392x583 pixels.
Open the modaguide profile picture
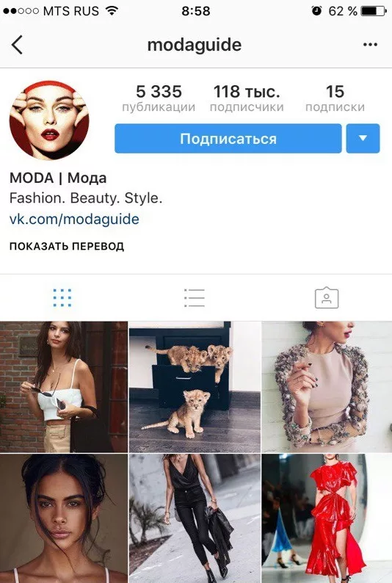tap(49, 120)
